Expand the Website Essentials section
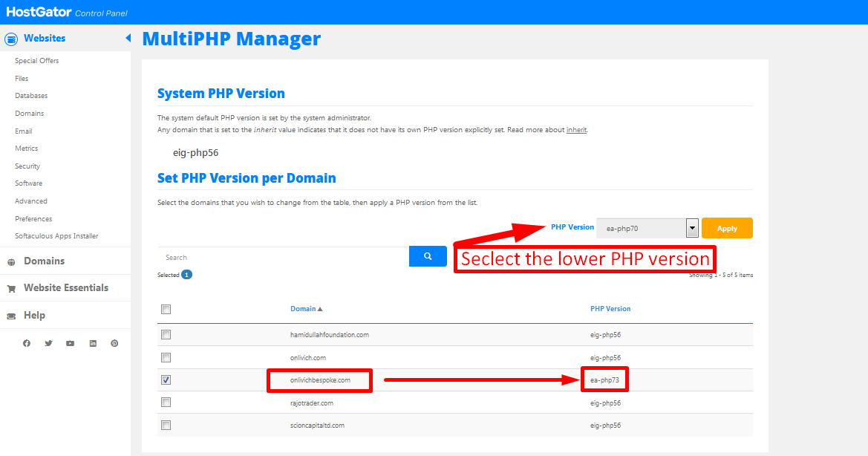Viewport: 868px width, 456px height. click(x=66, y=287)
